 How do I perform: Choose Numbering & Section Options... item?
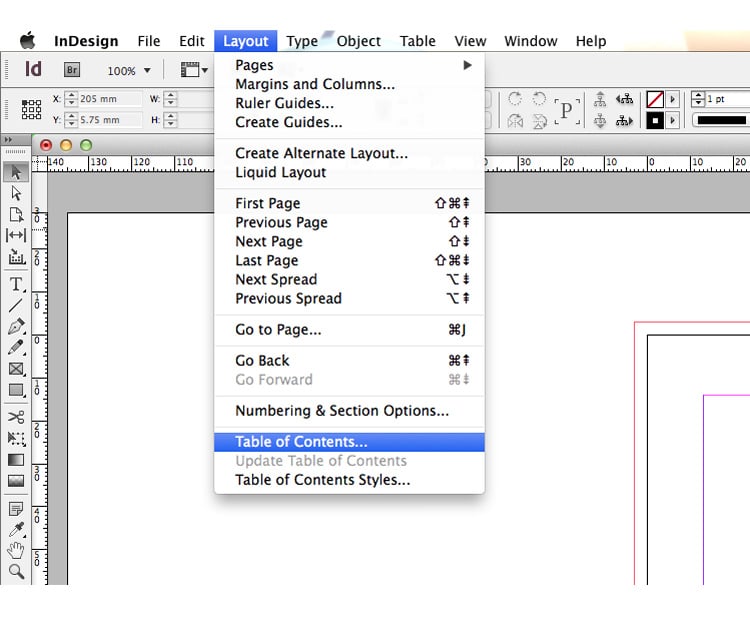(349, 411)
